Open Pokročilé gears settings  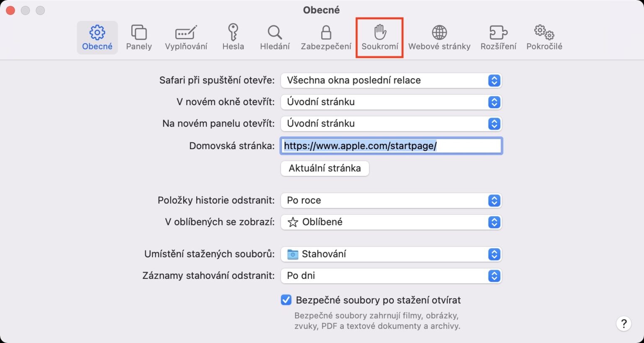point(543,37)
